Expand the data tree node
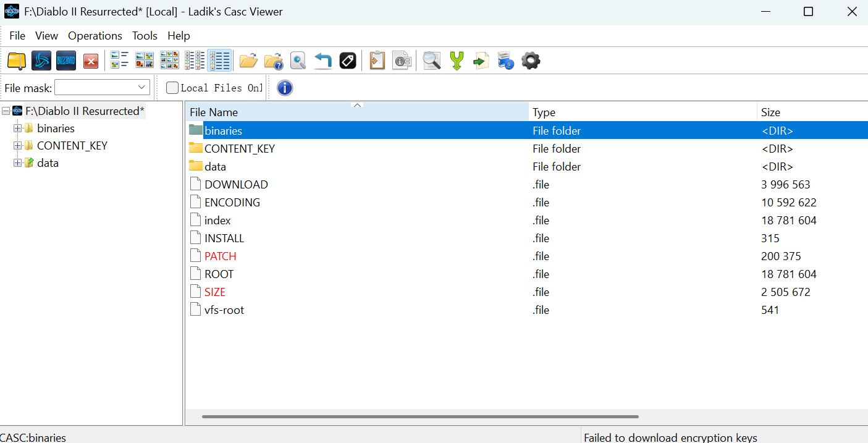The height and width of the screenshot is (443, 868). [17, 163]
